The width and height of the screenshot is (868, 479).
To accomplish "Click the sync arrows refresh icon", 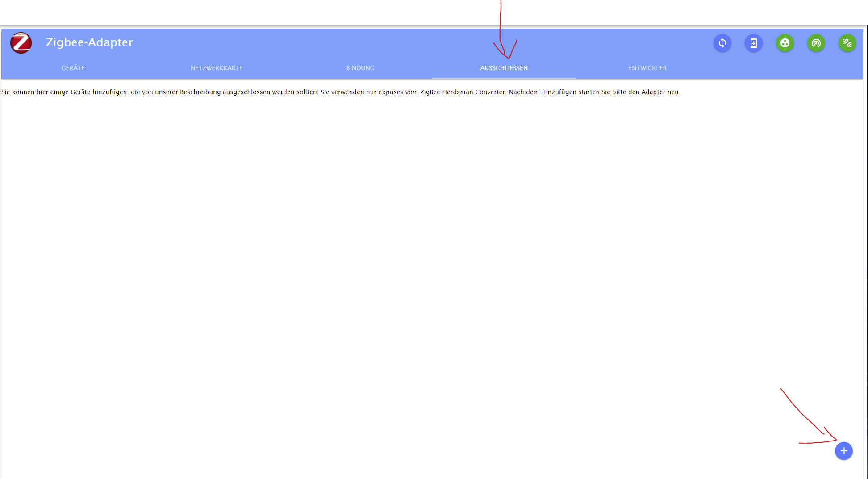I will 722,43.
